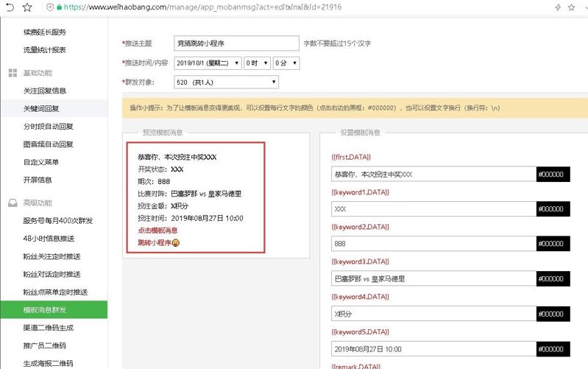Click the 推送主题 text field
Image resolution: width=588 pixels, height=369 pixels.
(237, 43)
